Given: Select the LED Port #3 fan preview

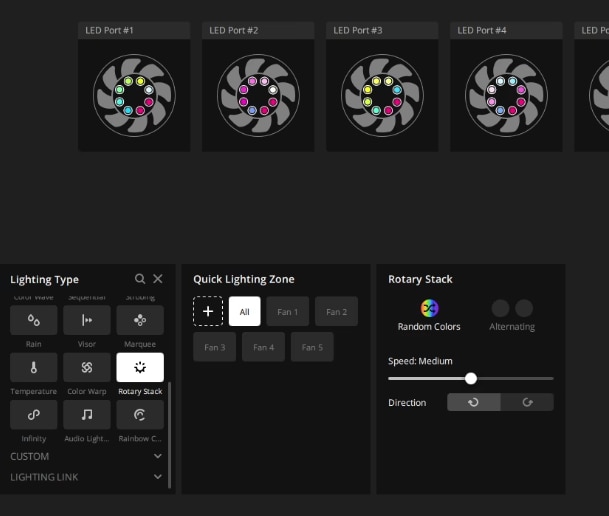Looking at the screenshot, I should (382, 95).
